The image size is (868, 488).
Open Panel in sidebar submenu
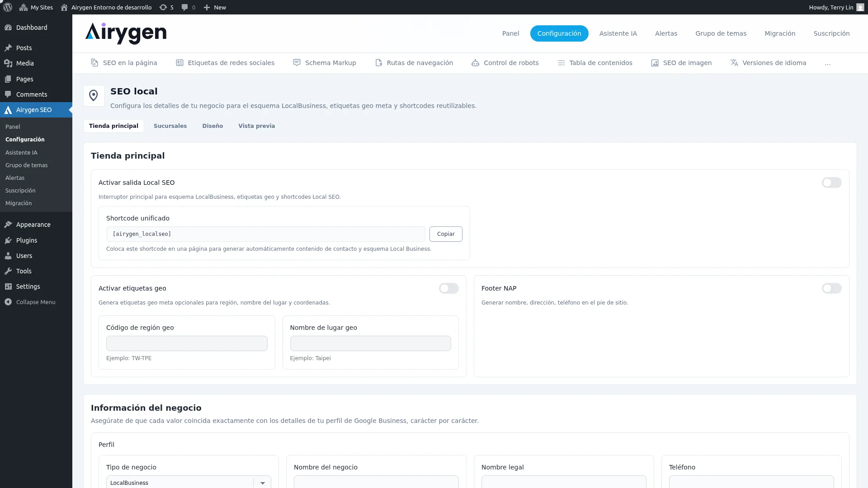click(13, 127)
